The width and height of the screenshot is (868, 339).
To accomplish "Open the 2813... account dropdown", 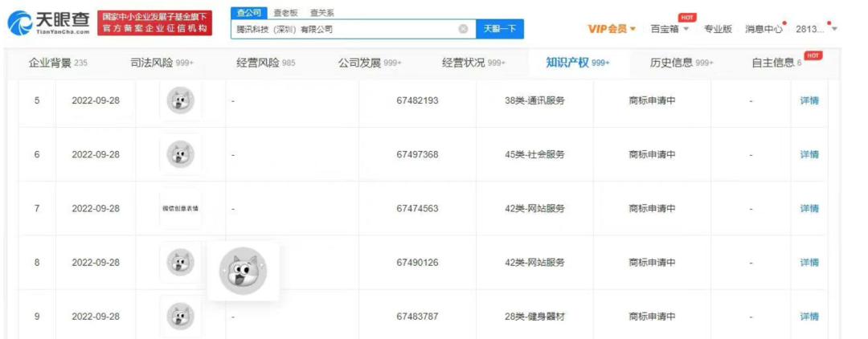I will [x=816, y=29].
